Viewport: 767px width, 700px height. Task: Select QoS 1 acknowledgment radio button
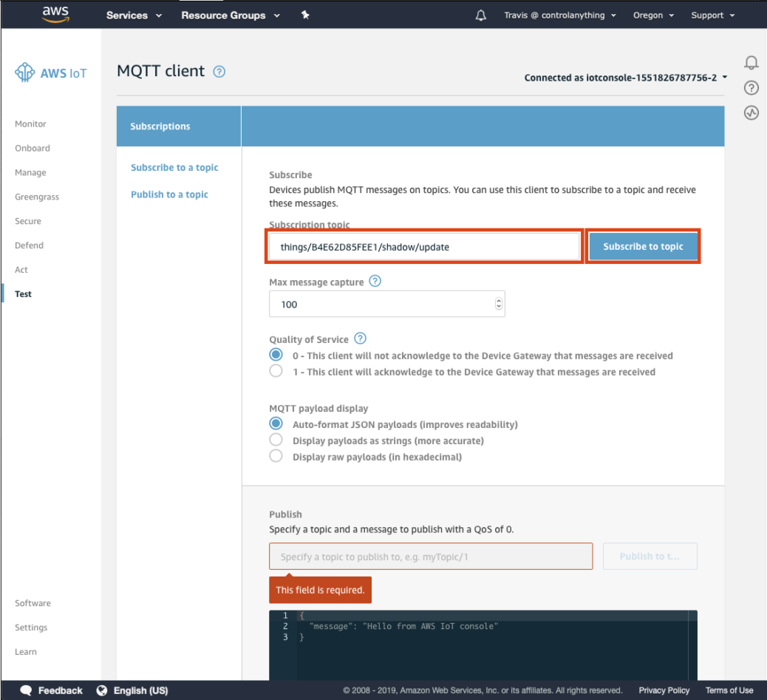276,371
